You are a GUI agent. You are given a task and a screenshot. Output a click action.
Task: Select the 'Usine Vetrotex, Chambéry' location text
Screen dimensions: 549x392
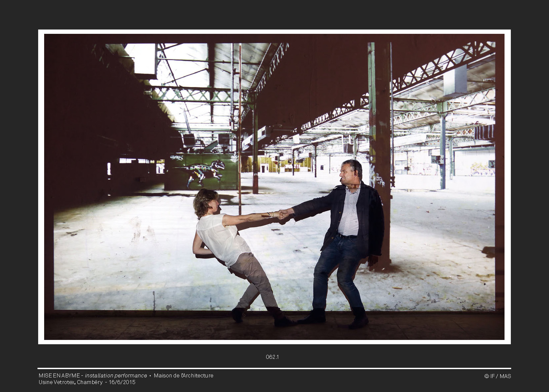pos(70,382)
